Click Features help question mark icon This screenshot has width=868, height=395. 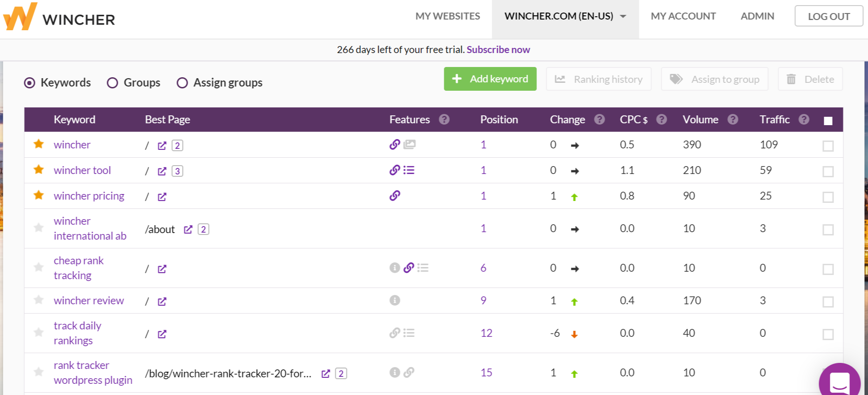[444, 120]
